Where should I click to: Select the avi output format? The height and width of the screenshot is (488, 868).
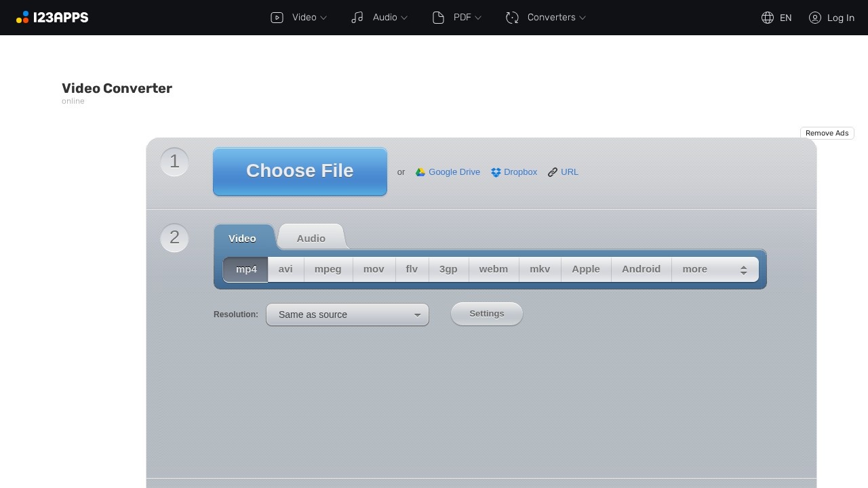tap(285, 269)
